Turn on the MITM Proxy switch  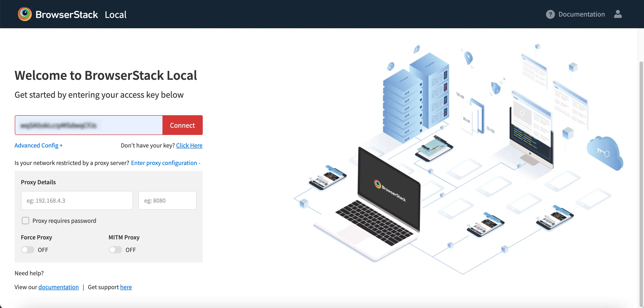click(115, 250)
